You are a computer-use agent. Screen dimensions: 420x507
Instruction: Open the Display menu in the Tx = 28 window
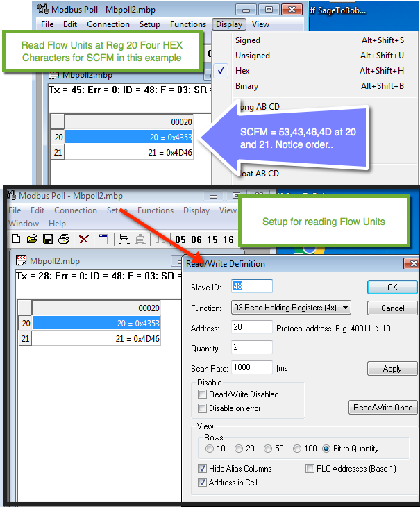(x=196, y=210)
